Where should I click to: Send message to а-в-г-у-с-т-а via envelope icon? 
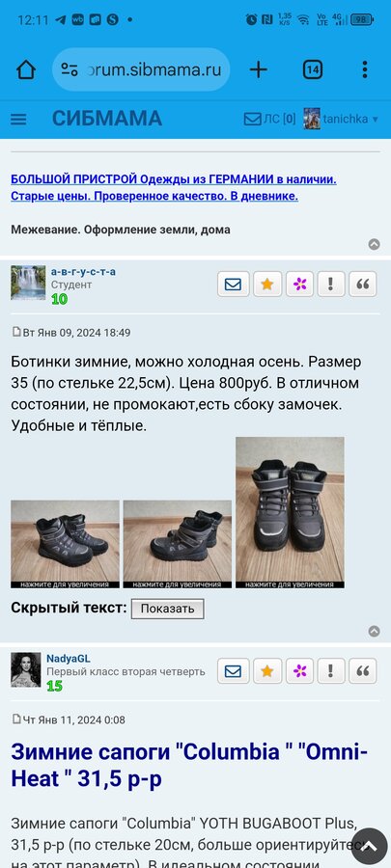pyautogui.click(x=234, y=285)
